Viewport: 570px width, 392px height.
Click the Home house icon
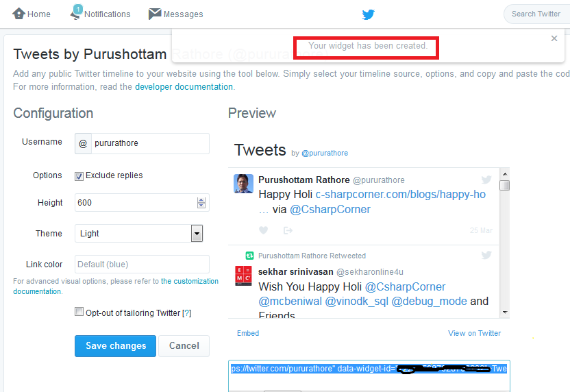pyautogui.click(x=18, y=14)
